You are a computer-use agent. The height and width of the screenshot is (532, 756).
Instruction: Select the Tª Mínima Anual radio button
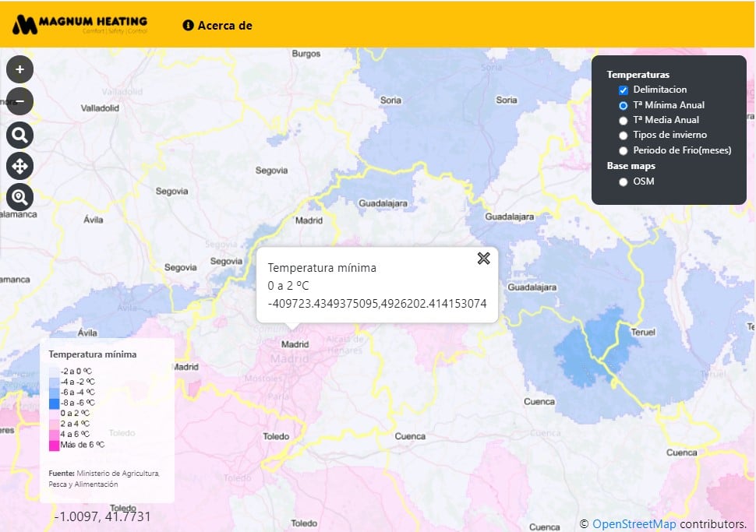623,104
